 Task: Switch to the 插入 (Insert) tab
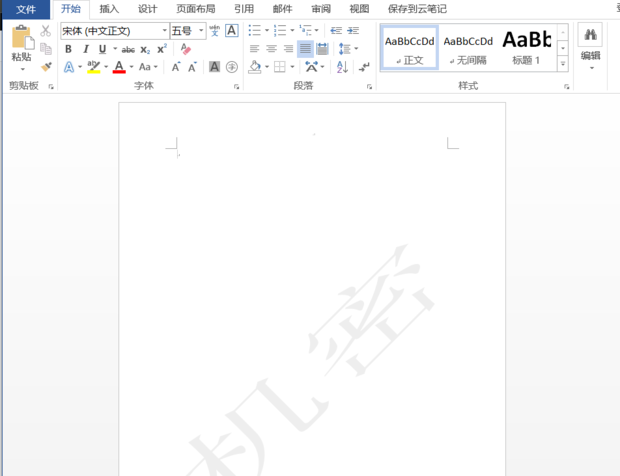click(109, 9)
